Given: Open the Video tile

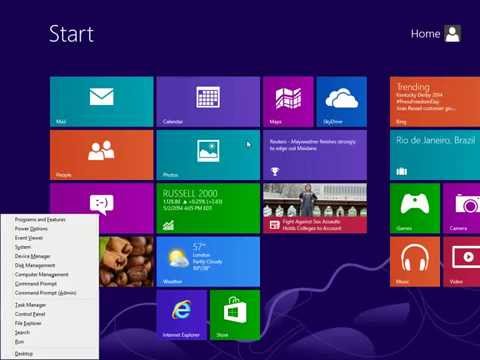Looking at the screenshot, I should point(462,262).
